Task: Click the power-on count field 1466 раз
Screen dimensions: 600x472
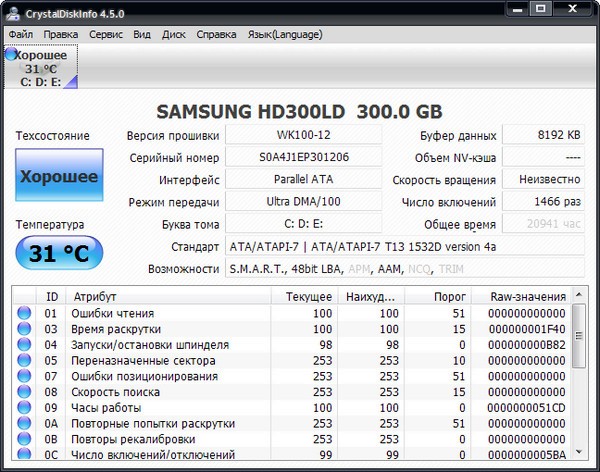Action: point(543,201)
